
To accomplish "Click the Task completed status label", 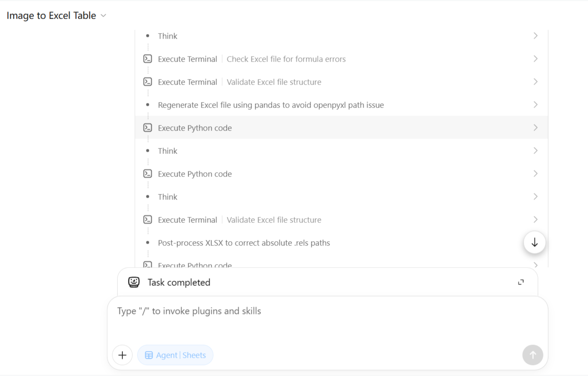I will coord(179,282).
